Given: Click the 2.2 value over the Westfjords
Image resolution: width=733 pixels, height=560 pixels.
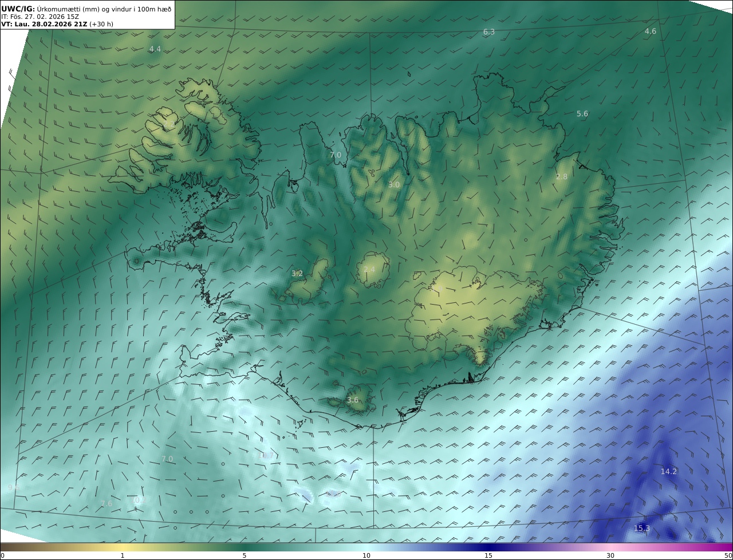Looking at the screenshot, I should click(x=170, y=124).
